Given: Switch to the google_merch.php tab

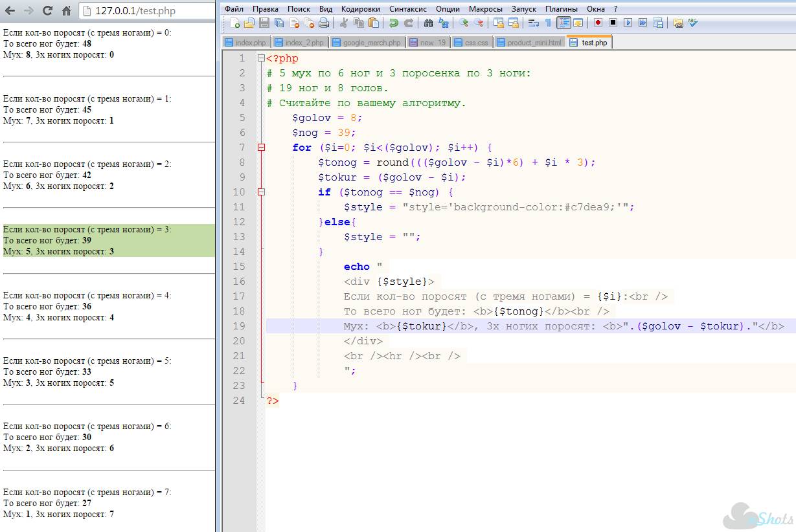Looking at the screenshot, I should [367, 42].
